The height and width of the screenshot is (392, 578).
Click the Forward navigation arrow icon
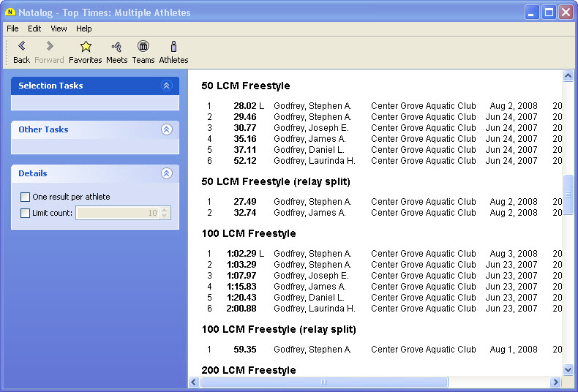49,47
